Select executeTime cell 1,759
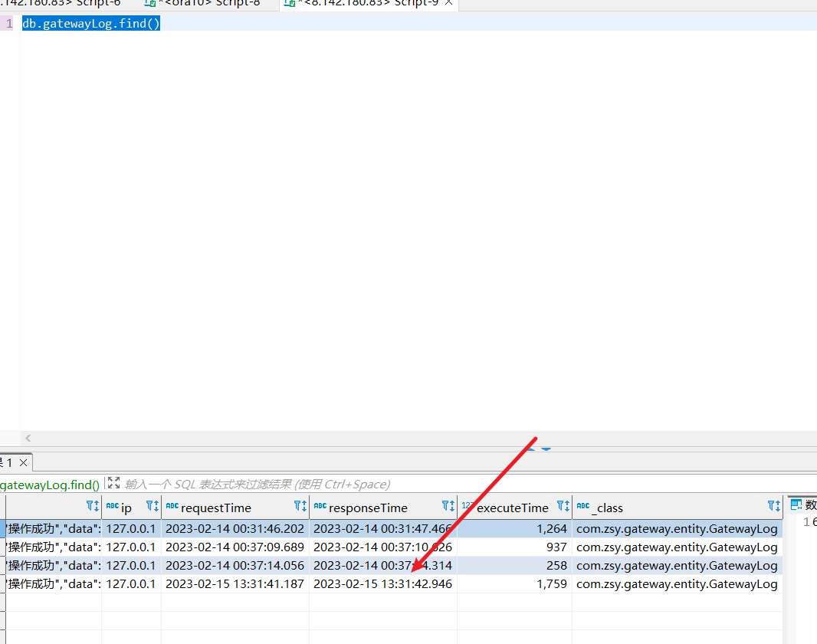 click(515, 583)
